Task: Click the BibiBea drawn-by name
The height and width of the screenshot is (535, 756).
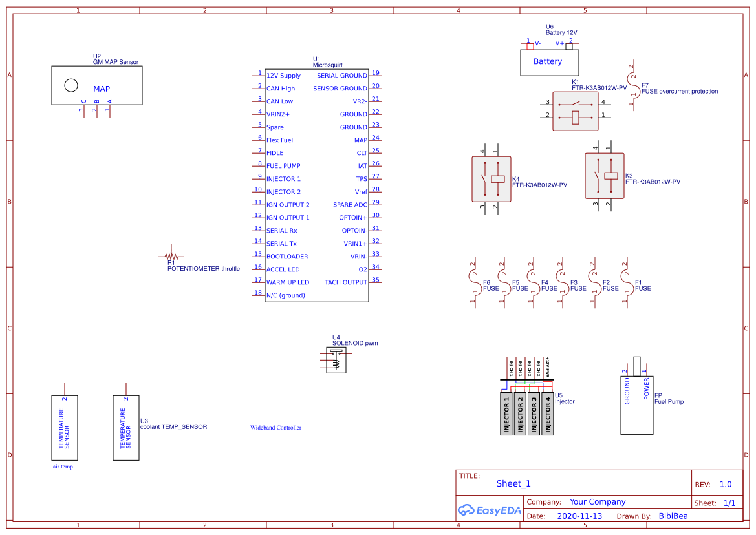Action: [x=673, y=516]
